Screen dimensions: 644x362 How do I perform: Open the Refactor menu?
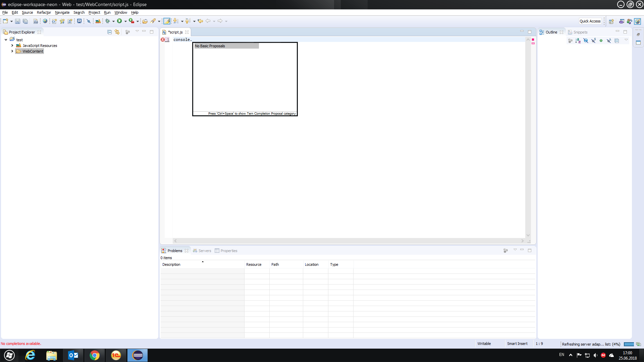(x=44, y=12)
